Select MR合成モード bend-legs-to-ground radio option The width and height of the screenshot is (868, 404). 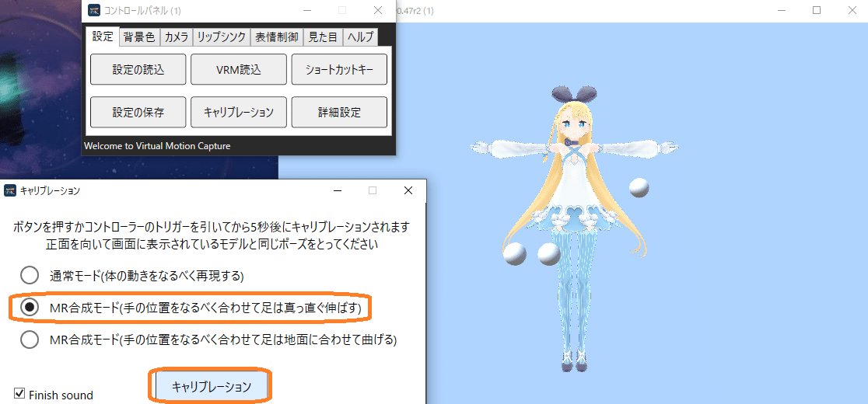[30, 340]
